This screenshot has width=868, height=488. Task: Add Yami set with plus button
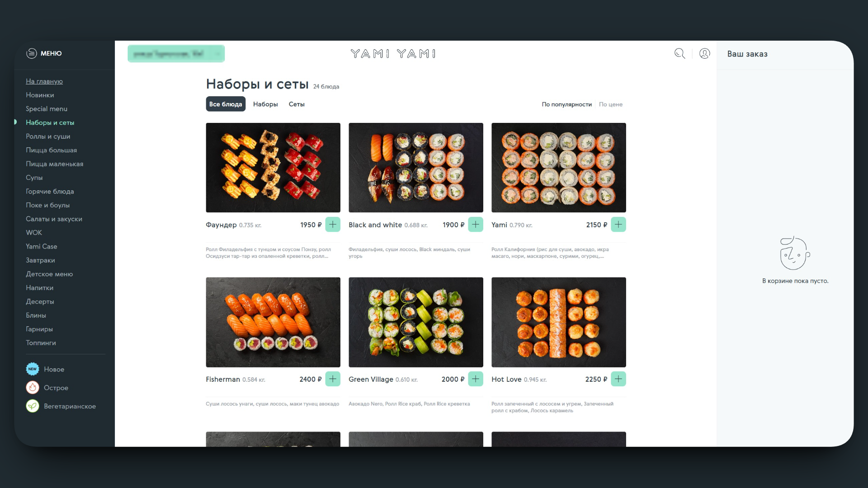point(618,225)
